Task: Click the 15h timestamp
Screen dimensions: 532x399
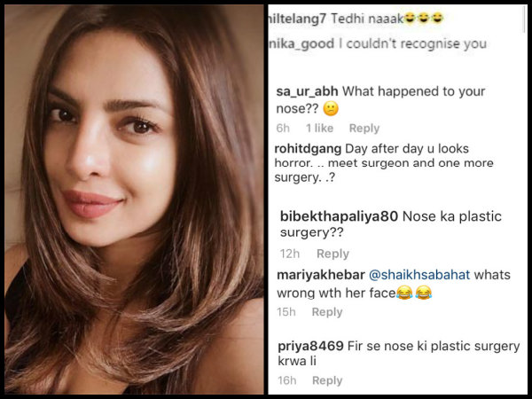Action: (x=286, y=312)
